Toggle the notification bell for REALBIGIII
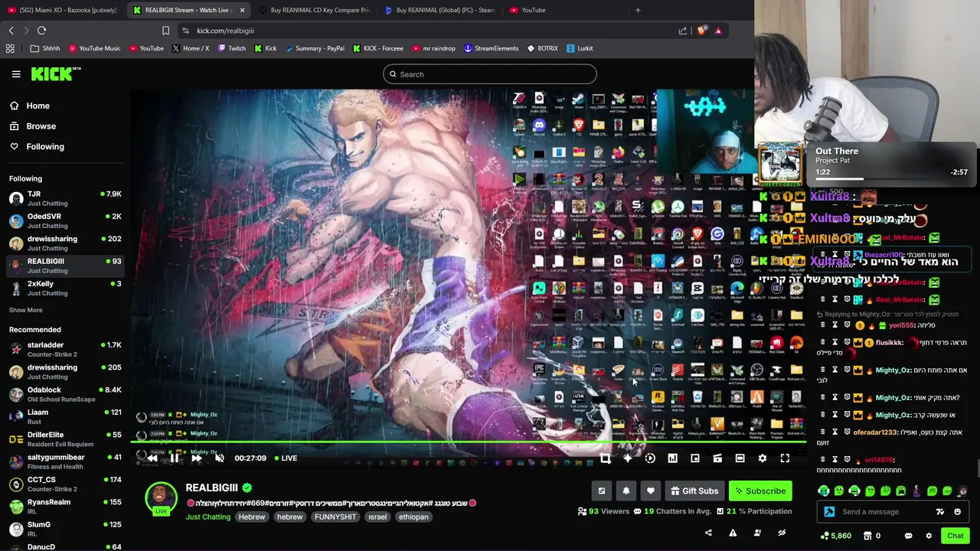 [x=626, y=491]
